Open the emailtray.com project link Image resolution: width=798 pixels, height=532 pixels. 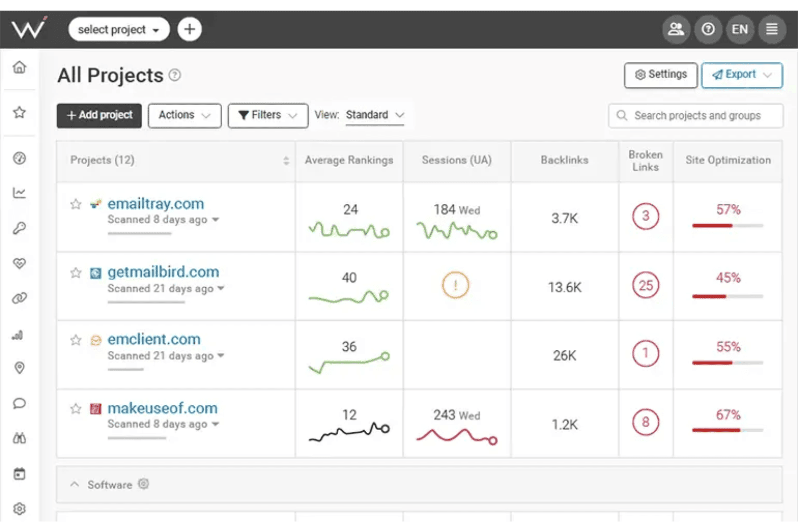click(156, 204)
